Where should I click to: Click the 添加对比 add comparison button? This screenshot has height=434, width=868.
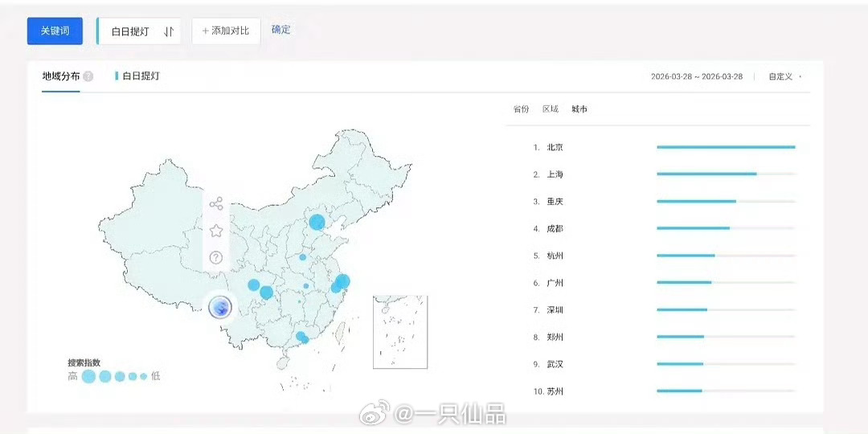(226, 31)
